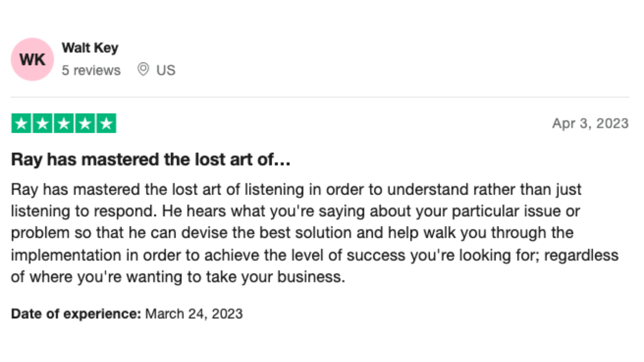644x362 pixels.
Task: Click the first green rating star
Action: tap(22, 123)
